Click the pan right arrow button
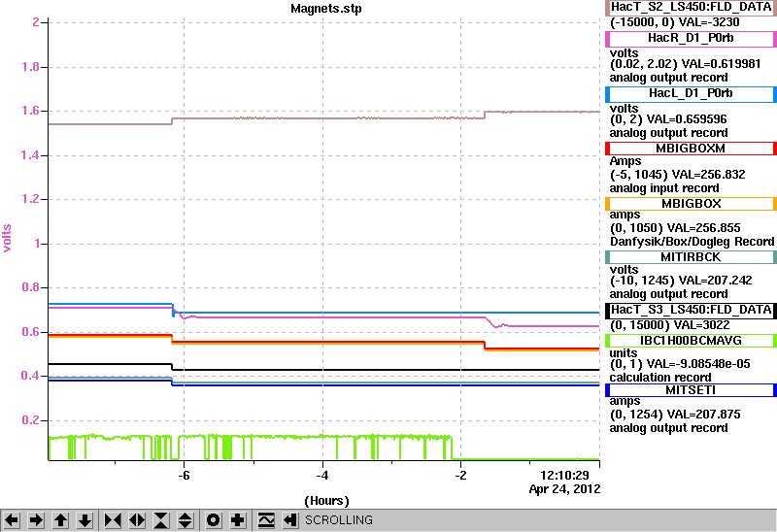 (36, 520)
